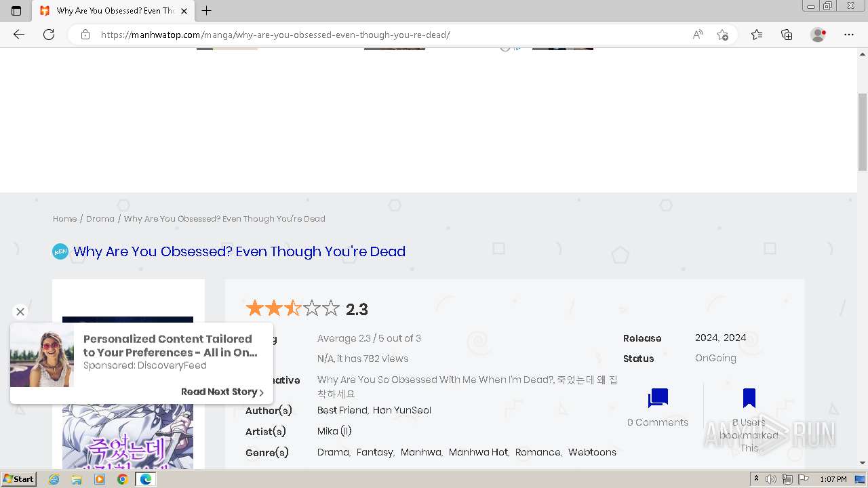Screen dimensions: 868x488
Task: Open first 2024 release year link
Action: click(706, 338)
